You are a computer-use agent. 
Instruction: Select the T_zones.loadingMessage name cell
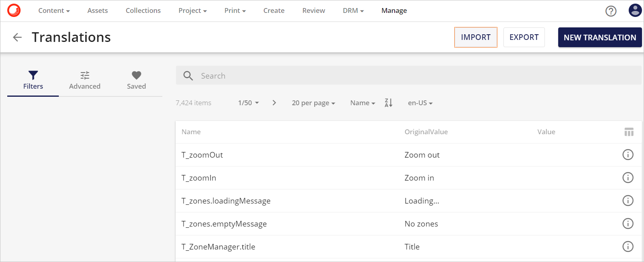(226, 201)
